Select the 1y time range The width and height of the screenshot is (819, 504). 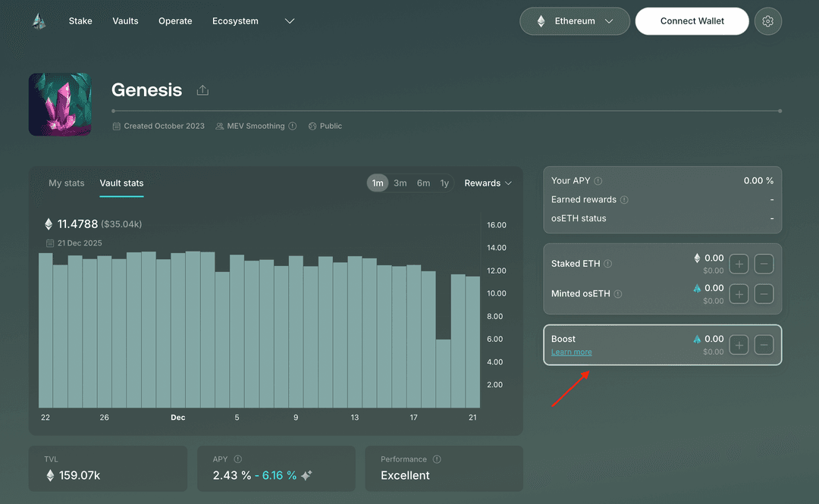(x=444, y=183)
